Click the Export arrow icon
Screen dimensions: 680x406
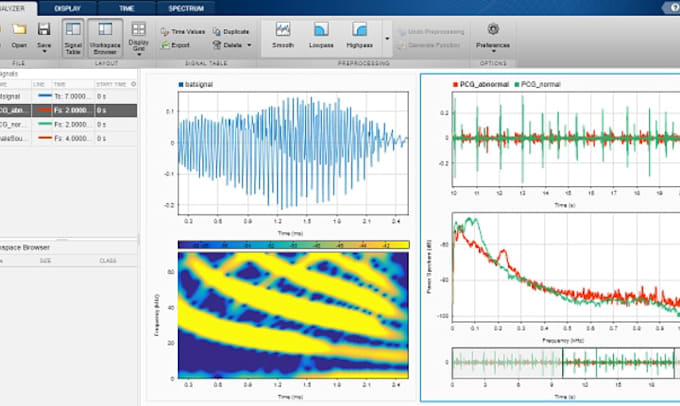[x=164, y=45]
